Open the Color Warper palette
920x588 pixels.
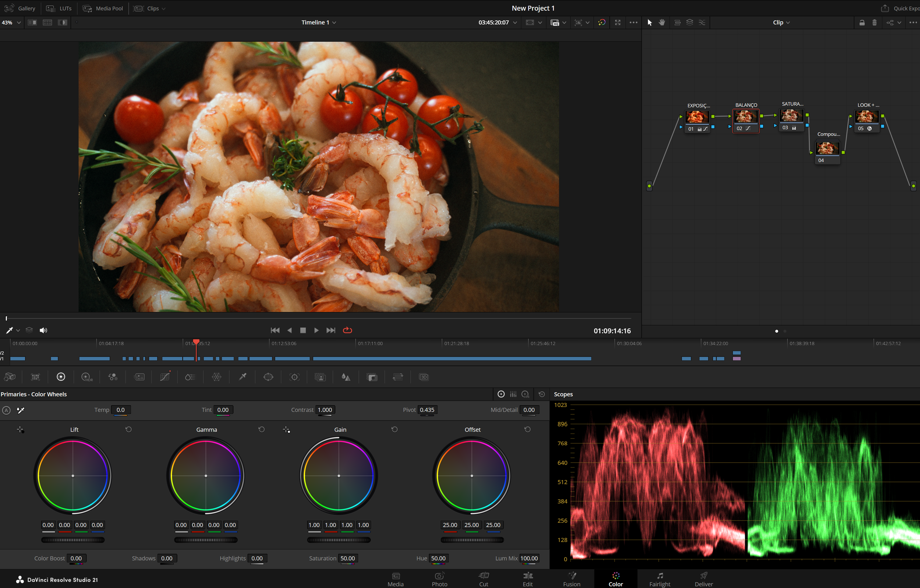217,377
